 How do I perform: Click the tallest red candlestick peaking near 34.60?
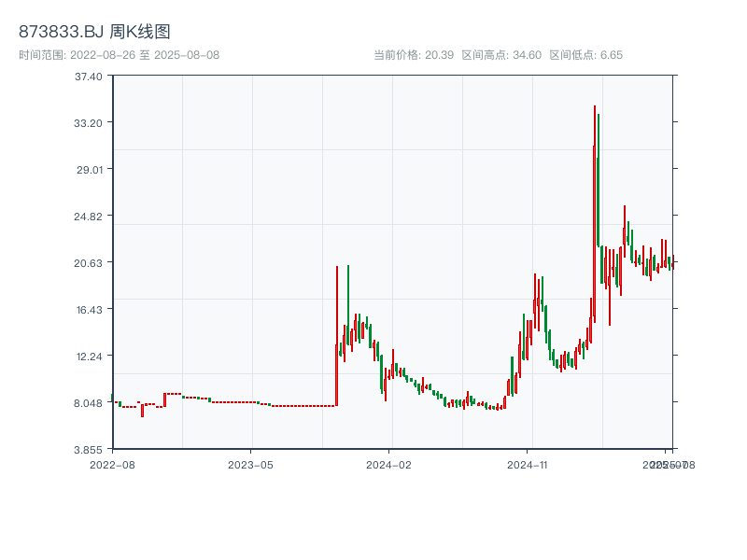595,215
